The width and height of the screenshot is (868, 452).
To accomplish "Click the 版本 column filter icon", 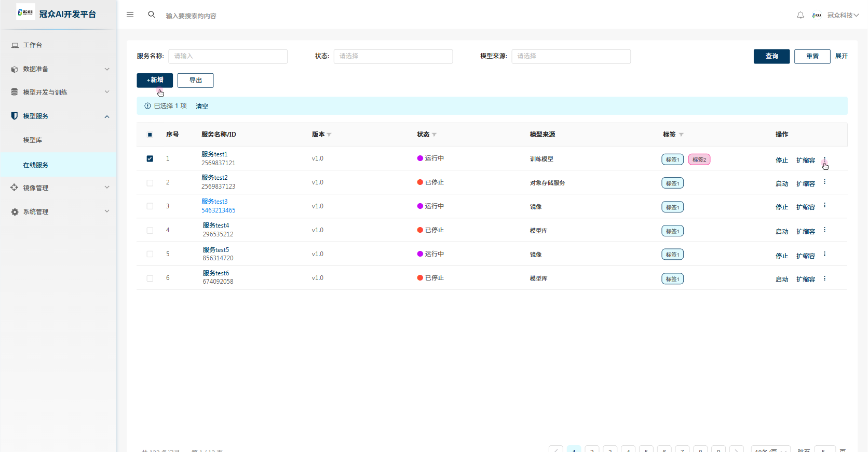I will click(329, 135).
